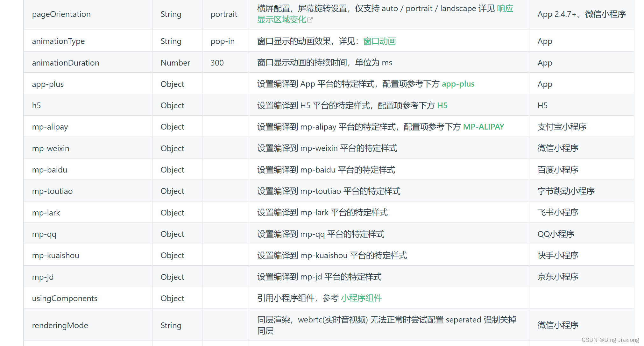644x346 pixels.
Task: Open the 窗口动画 link
Action: click(379, 41)
